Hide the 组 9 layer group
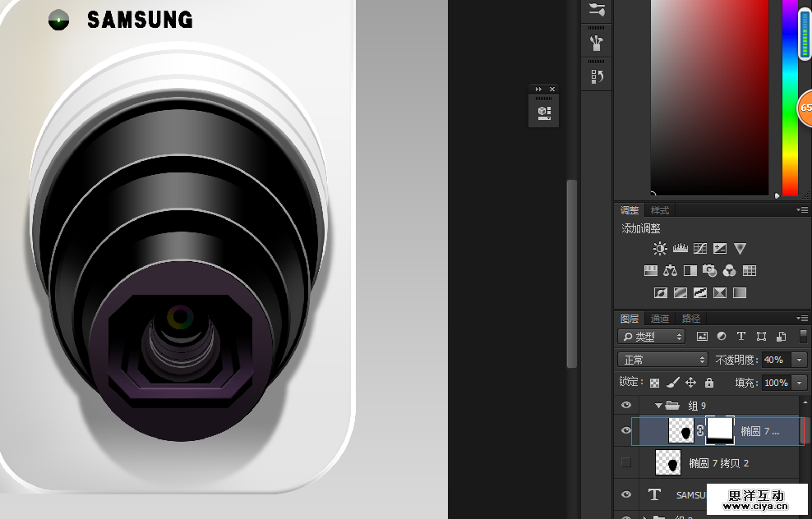Screen dimensions: 812x519 click(626, 406)
